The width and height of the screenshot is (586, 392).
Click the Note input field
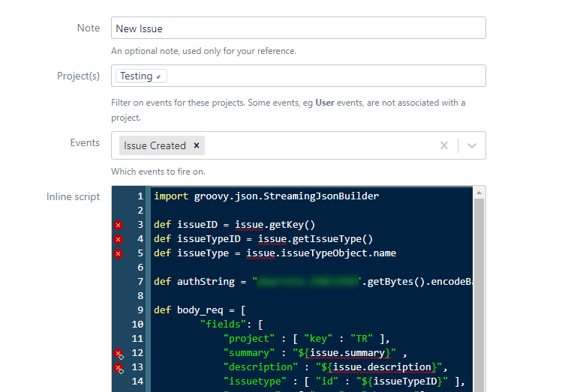[x=298, y=28]
